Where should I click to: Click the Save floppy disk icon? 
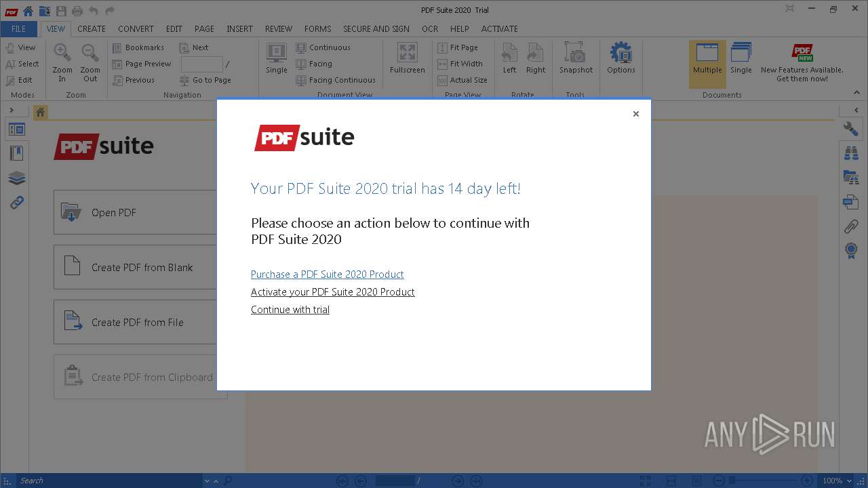61,11
